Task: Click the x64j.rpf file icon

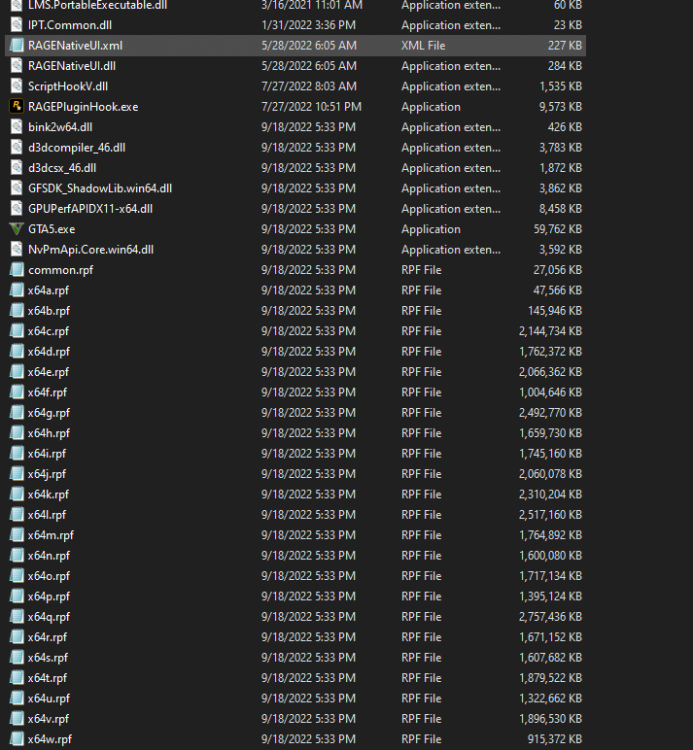Action: click(x=16, y=474)
